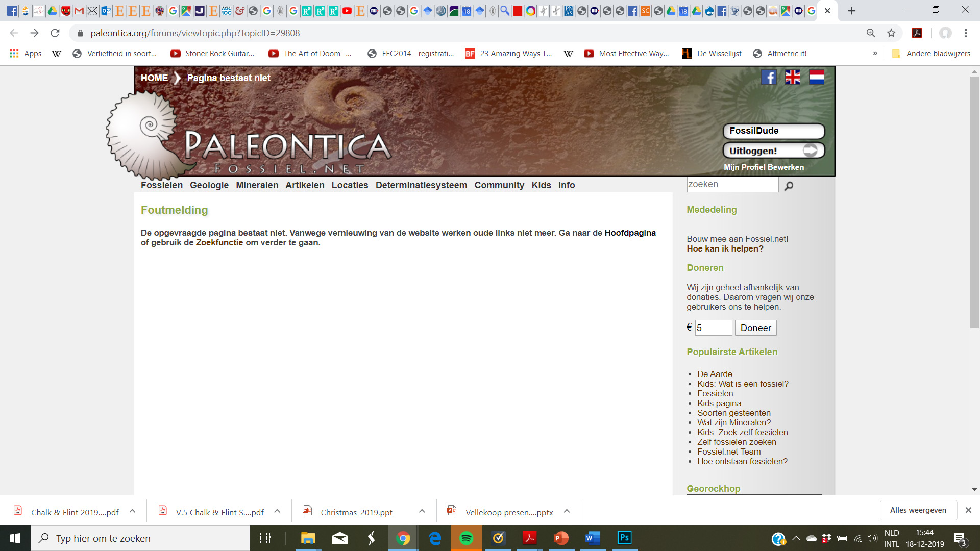Open Photoshop from the taskbar
This screenshot has width=980, height=551.
pos(624,538)
